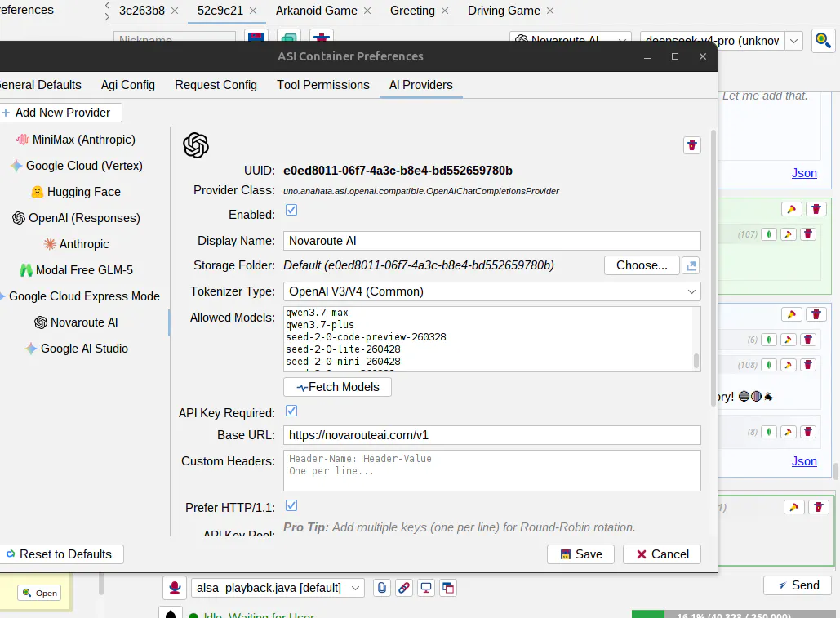The image size is (840, 618).
Task: Click the provider details panel scrollbar
Action: (x=713, y=268)
